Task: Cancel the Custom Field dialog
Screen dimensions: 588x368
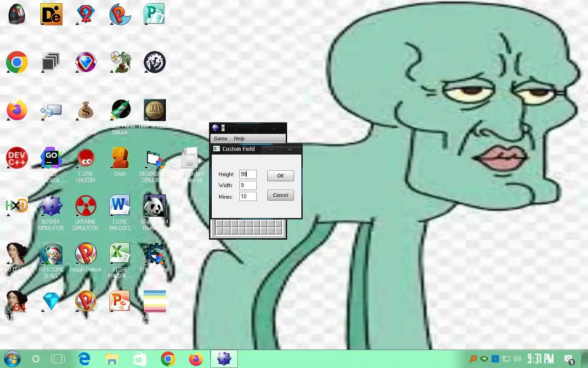Action: 280,195
